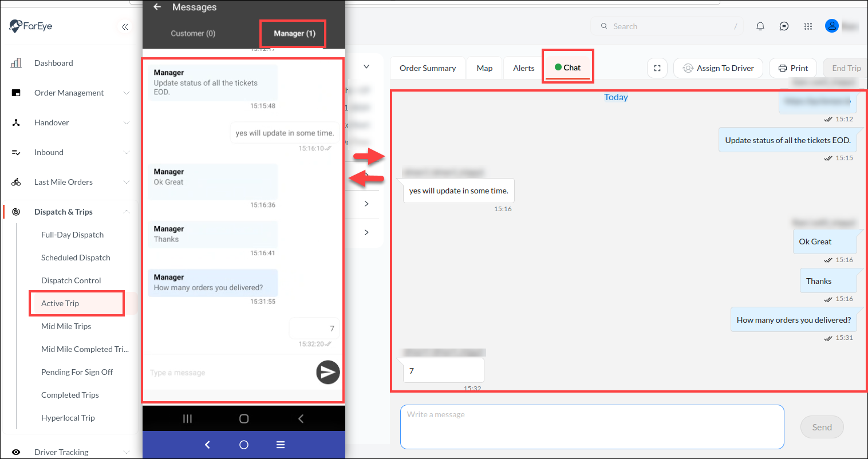Expand Inbound menu
The image size is (868, 459).
click(127, 152)
